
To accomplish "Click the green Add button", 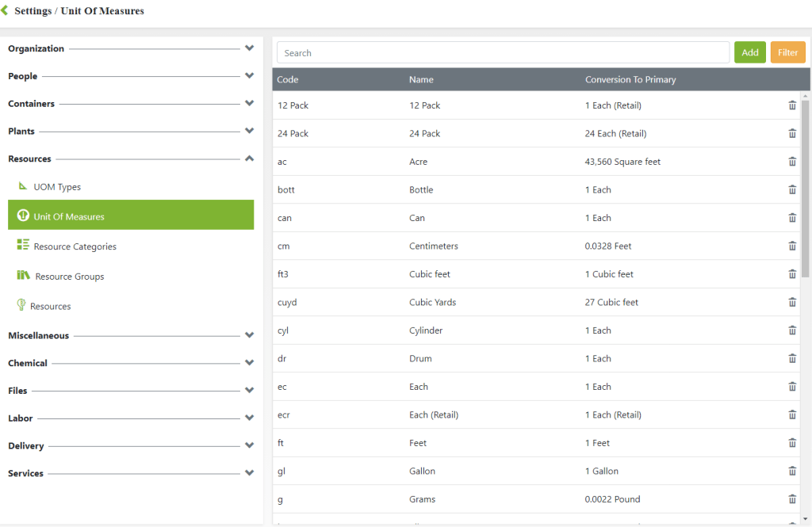I will [749, 52].
